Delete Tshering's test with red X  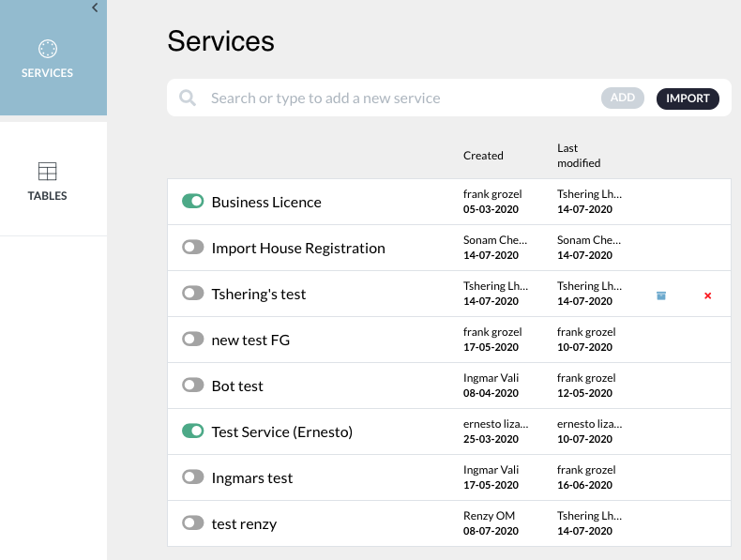click(x=707, y=295)
